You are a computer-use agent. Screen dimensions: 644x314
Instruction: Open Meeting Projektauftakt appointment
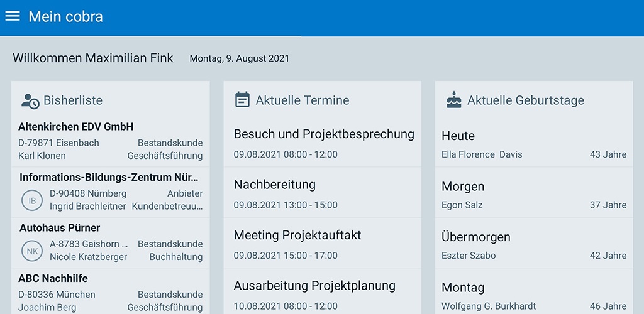[x=323, y=242]
